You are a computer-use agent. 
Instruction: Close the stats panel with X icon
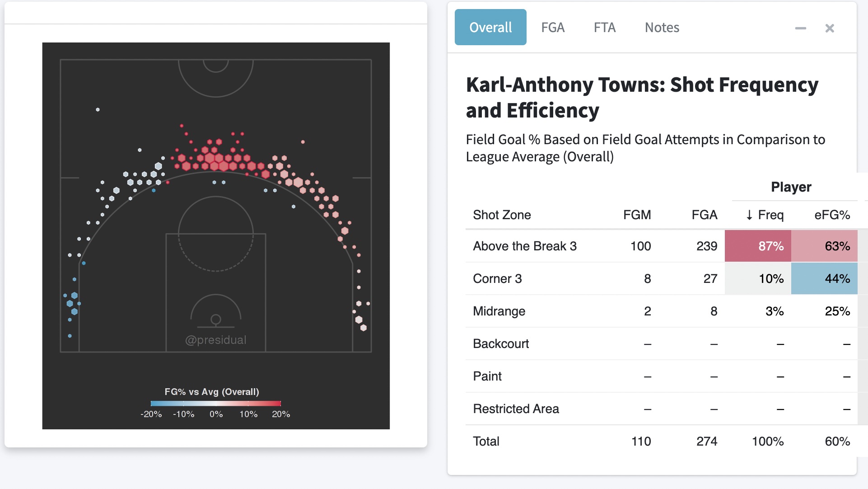pyautogui.click(x=830, y=28)
